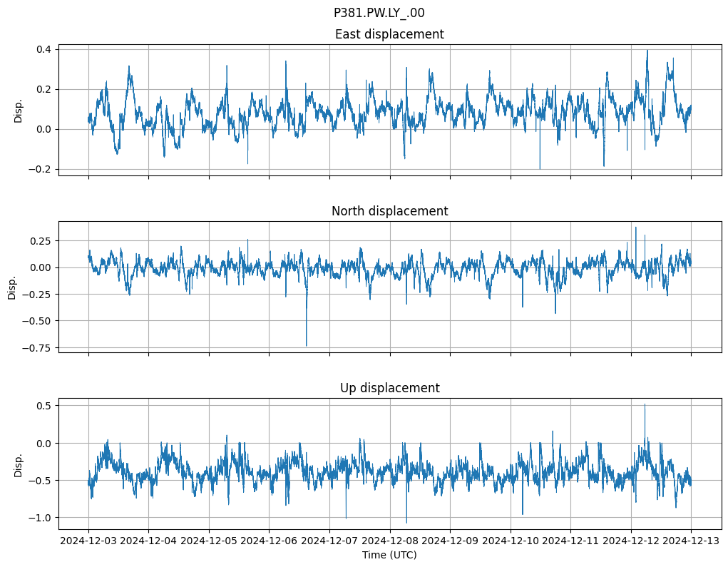
Task: Select the Up displacement subplot title
Action: pyautogui.click(x=389, y=388)
